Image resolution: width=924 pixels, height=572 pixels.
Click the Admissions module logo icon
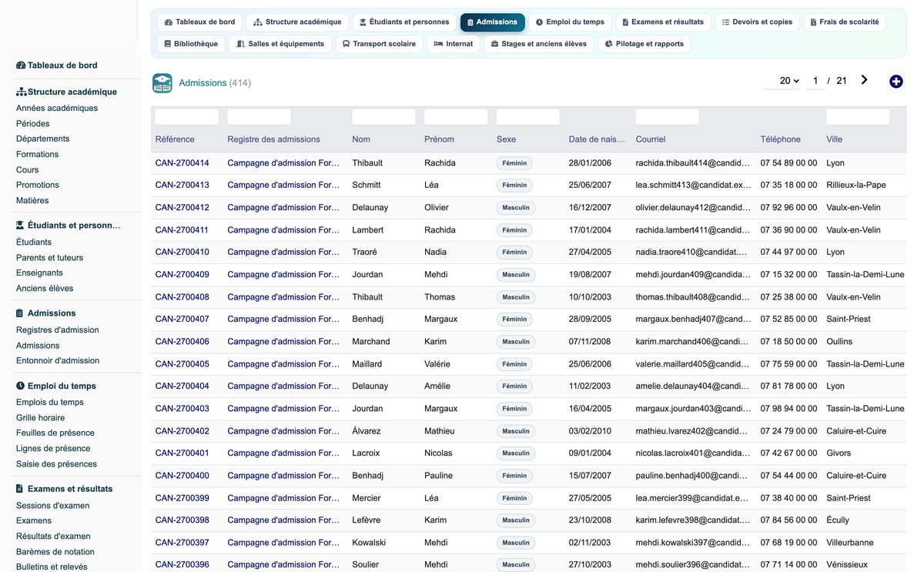pyautogui.click(x=162, y=83)
